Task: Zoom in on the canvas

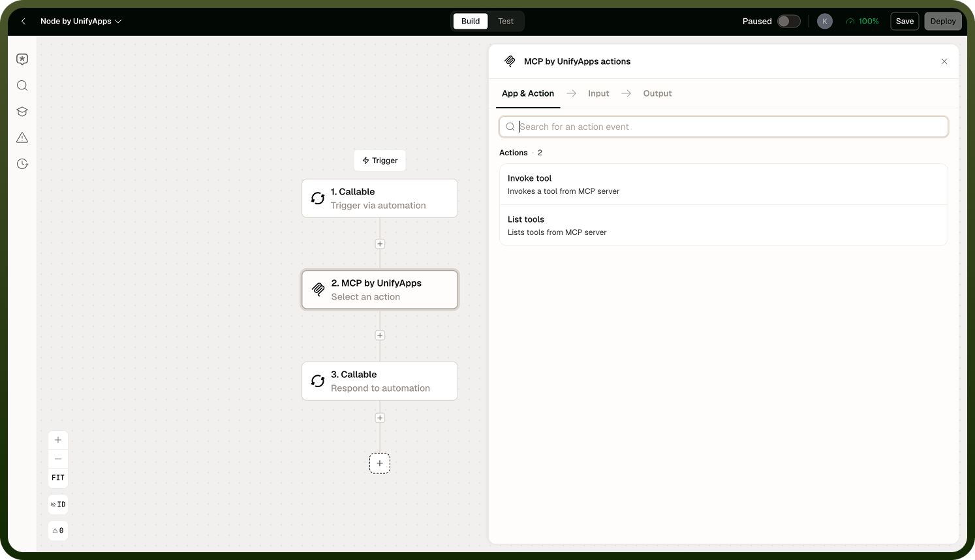Action: 58,440
